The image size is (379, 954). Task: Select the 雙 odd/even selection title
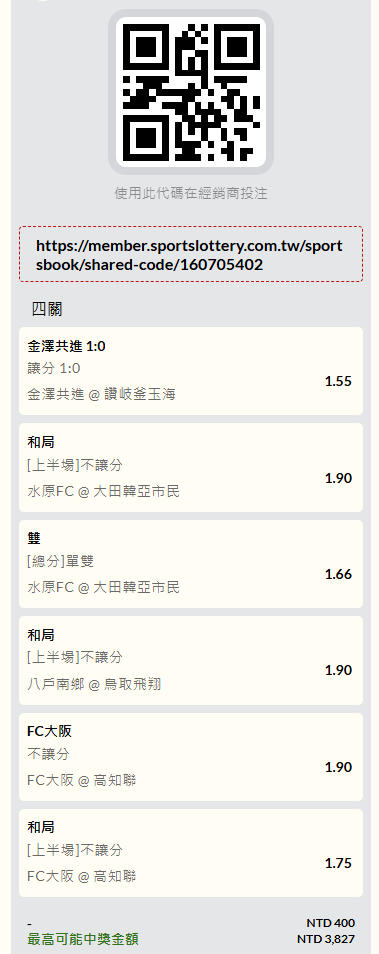pos(34,538)
